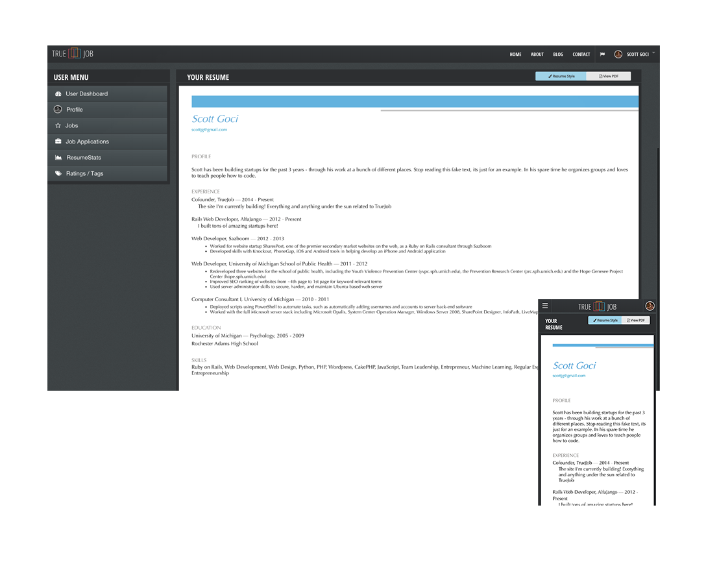Click the Scott Goci name heading on desktop resume
Viewport: 706px width, 588px height.
pos(215,119)
